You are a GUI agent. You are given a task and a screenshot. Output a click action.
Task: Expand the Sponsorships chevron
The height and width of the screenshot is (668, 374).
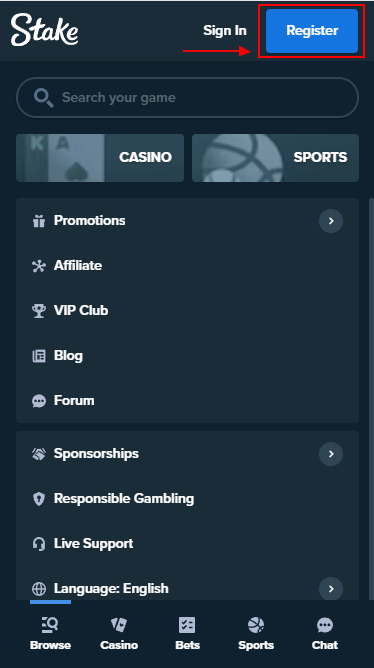coord(331,454)
